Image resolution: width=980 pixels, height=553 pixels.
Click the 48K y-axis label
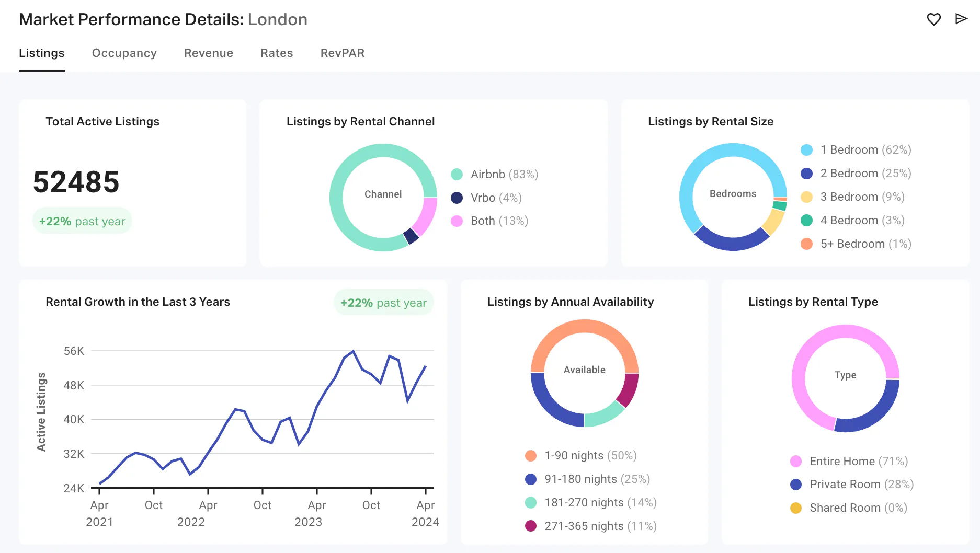[74, 386]
